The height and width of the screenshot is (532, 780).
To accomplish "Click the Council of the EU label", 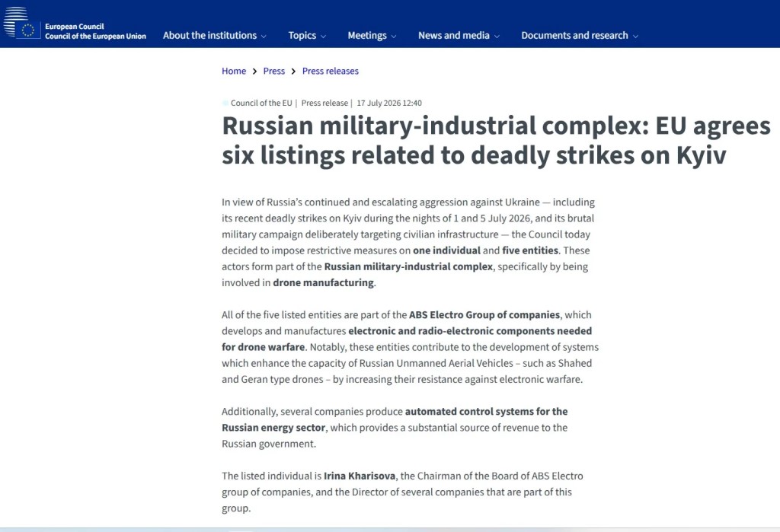I will click(261, 103).
